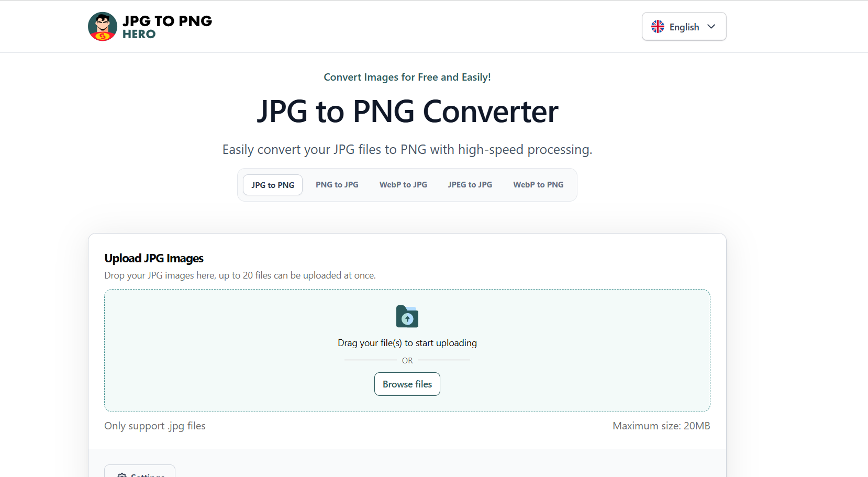
Task: Open the English language dropdown
Action: tap(684, 27)
